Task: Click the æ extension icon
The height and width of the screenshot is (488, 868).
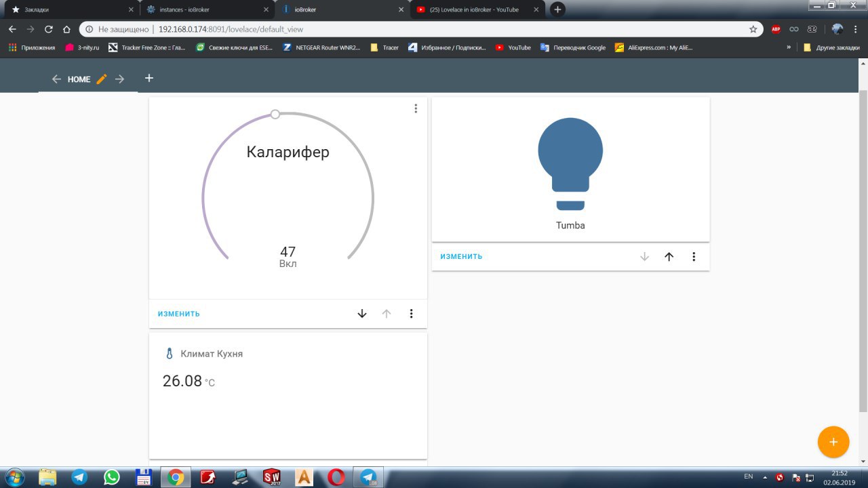Action: (x=812, y=29)
